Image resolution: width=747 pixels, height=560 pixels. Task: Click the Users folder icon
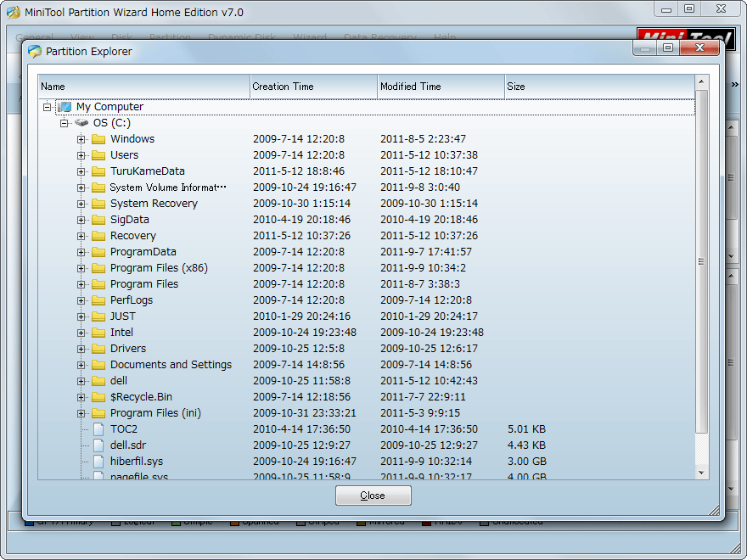[x=98, y=155]
